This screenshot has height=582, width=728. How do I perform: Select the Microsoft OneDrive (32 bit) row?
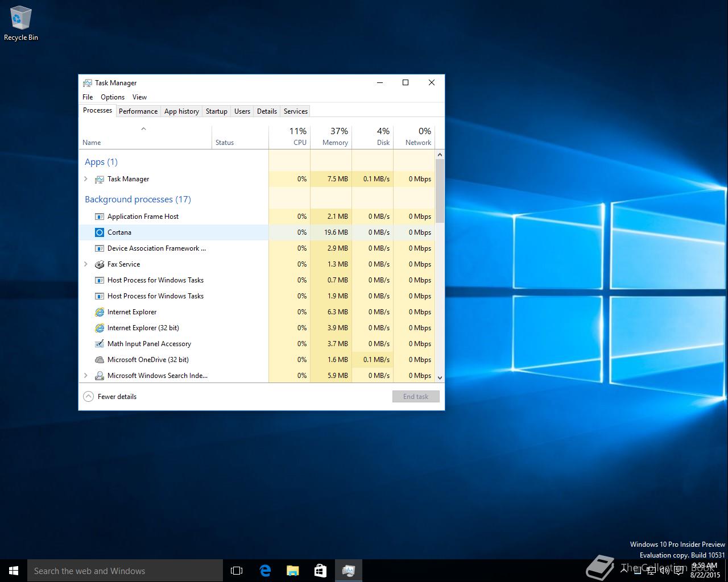pos(257,360)
